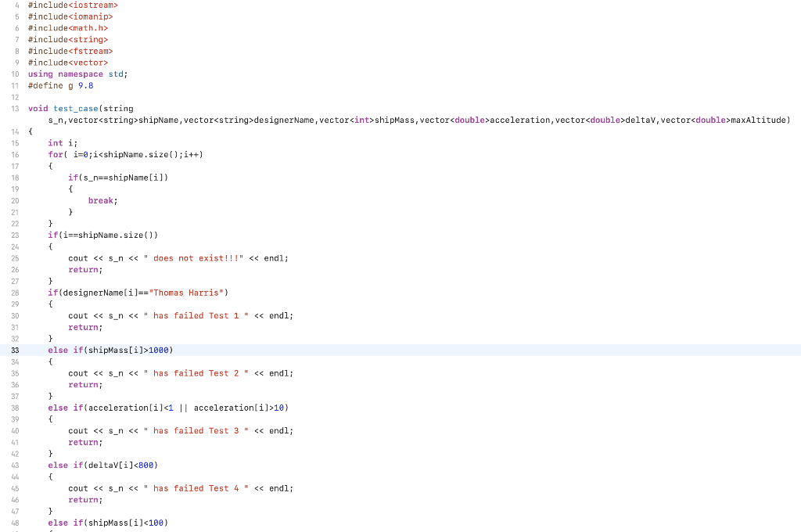Click line number 28 in the gutter
Screen dimensions: 801x532
tap(15, 293)
